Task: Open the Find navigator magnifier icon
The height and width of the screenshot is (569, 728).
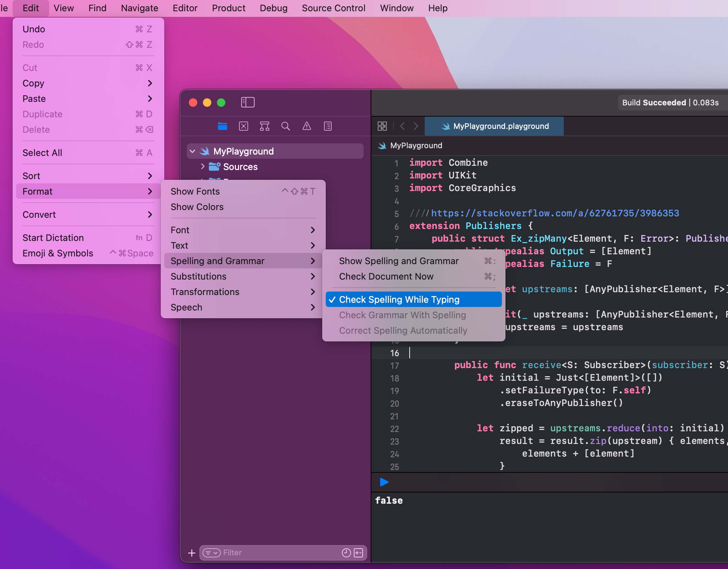Action: click(286, 126)
